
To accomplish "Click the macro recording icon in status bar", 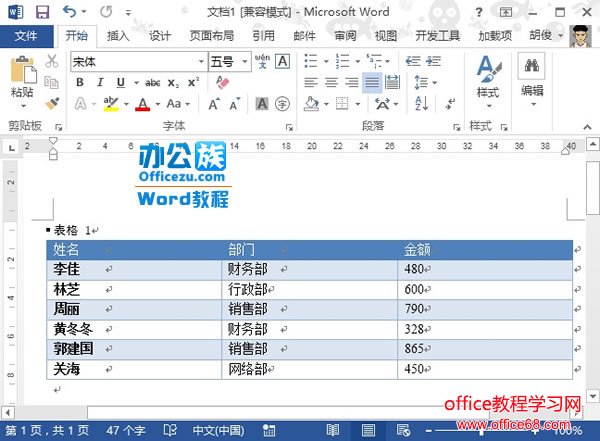I will (x=269, y=430).
